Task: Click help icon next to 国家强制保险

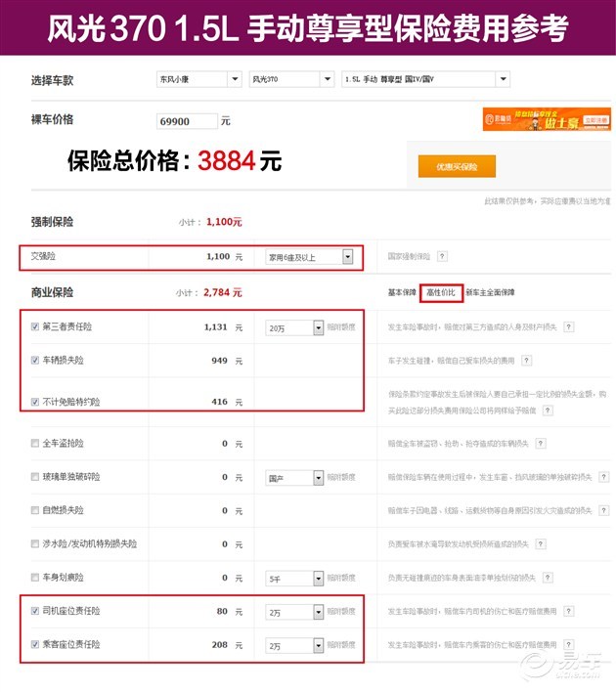Action: click(442, 256)
